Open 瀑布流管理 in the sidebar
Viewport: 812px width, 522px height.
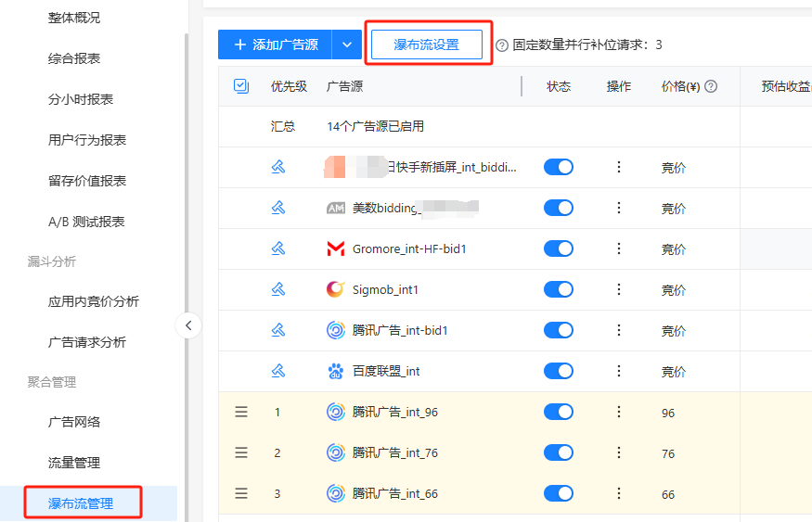[x=81, y=503]
